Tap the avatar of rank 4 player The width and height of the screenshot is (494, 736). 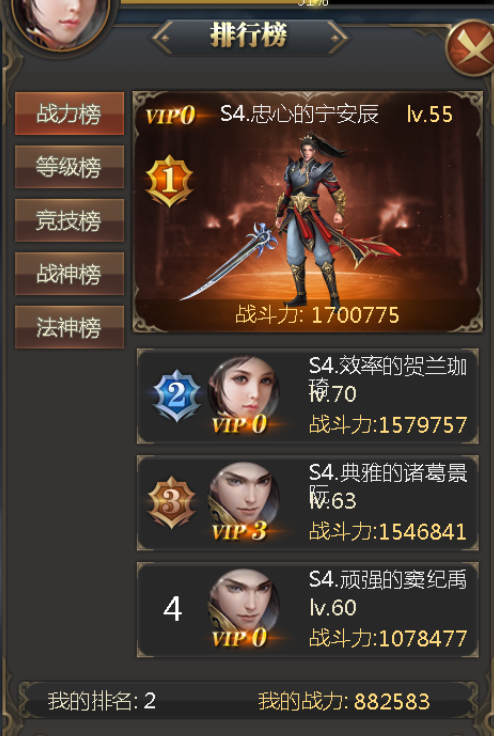(243, 601)
